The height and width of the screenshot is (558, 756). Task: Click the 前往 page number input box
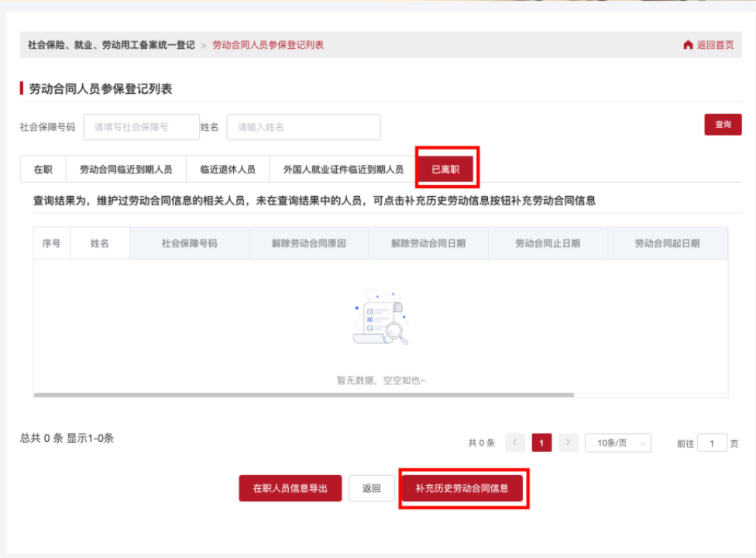point(712,443)
